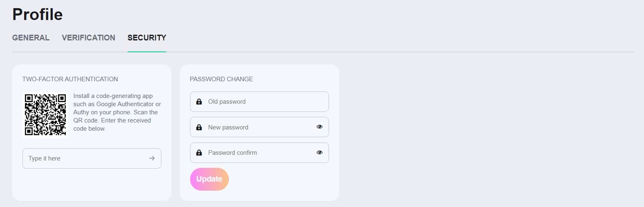Screen dimensions: 644x207
Task: Focus the New password input
Action: click(x=259, y=127)
